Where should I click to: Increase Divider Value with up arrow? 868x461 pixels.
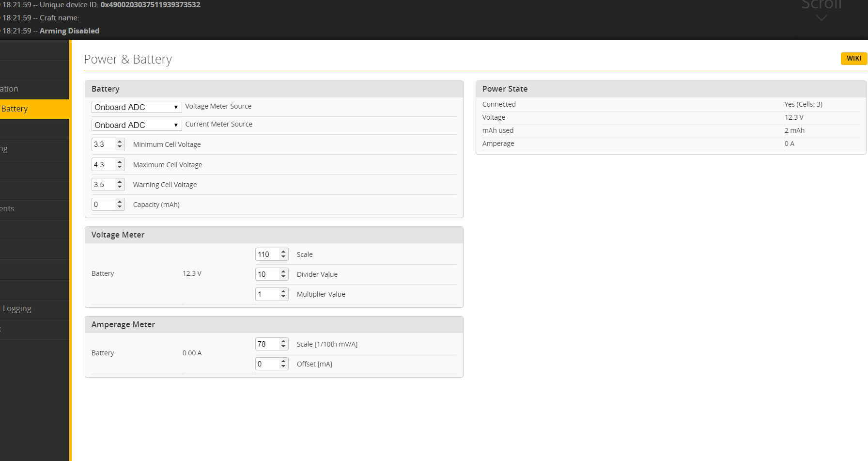click(x=283, y=272)
